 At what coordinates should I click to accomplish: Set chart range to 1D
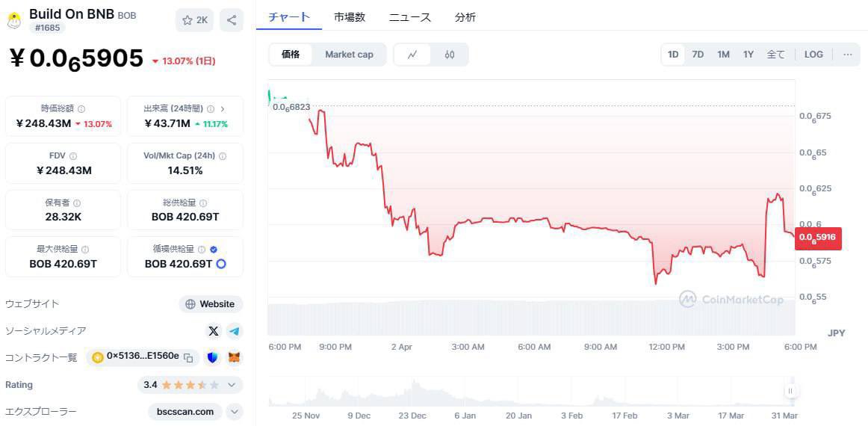673,55
